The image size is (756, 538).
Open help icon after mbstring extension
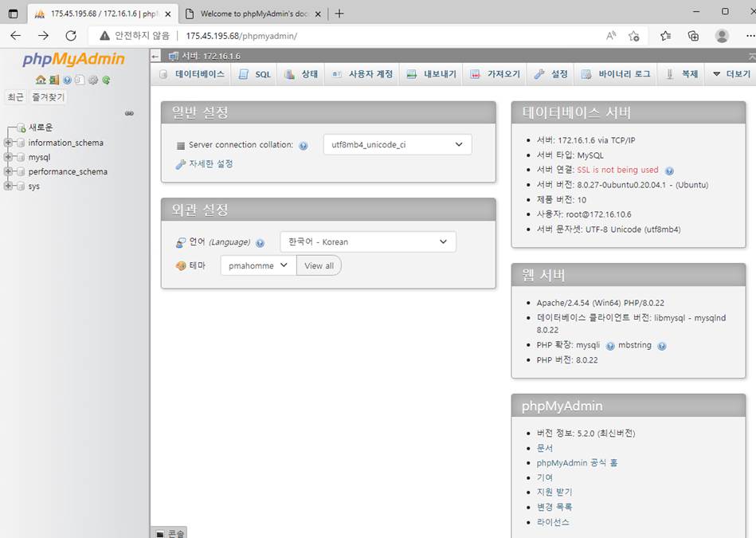[x=662, y=346]
